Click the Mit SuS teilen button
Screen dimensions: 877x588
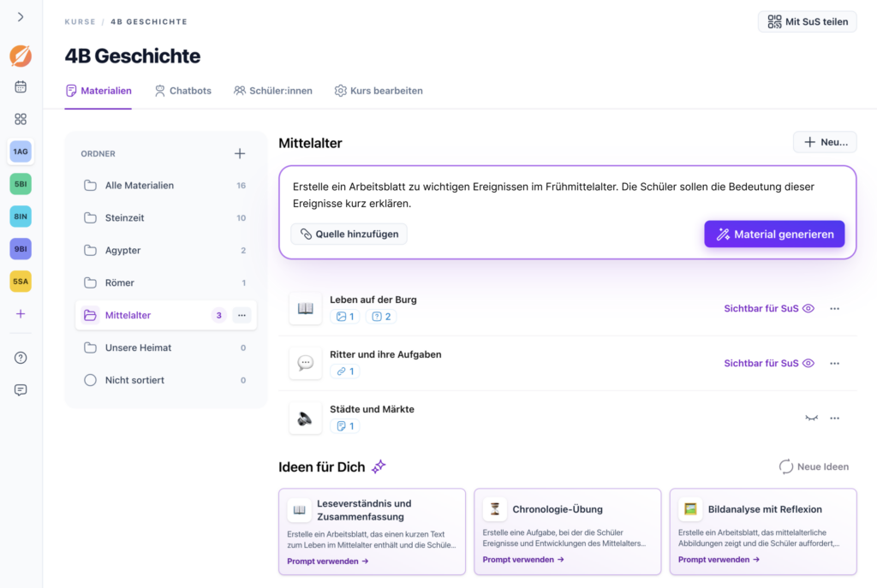[807, 21]
